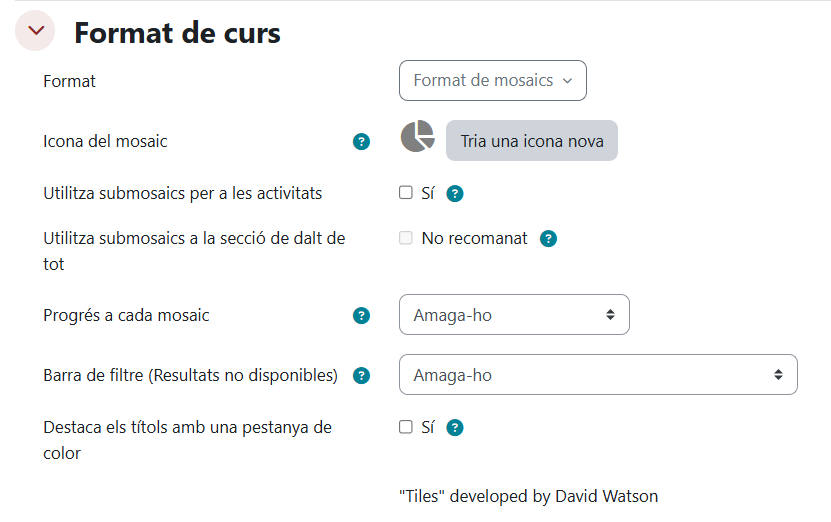Collapse the Format de curs section
The height and width of the screenshot is (522, 831).
pos(35,32)
